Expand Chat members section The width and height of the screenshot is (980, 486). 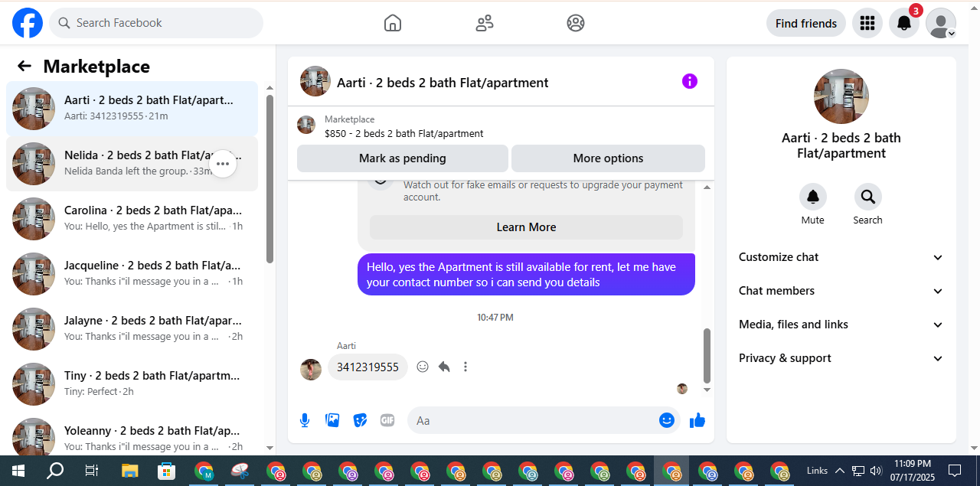click(x=841, y=291)
